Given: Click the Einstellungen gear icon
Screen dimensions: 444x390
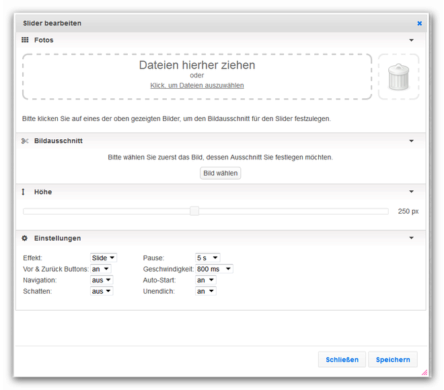Looking at the screenshot, I should pos(24,238).
